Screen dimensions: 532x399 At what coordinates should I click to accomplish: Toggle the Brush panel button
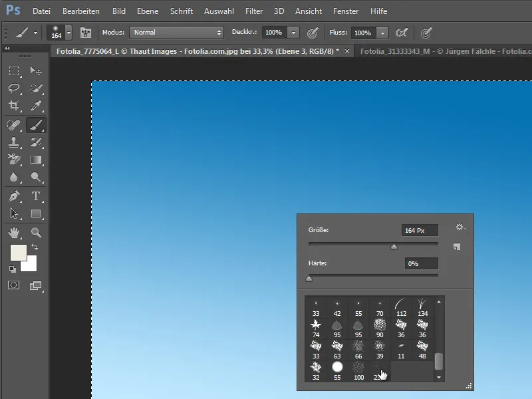point(86,33)
